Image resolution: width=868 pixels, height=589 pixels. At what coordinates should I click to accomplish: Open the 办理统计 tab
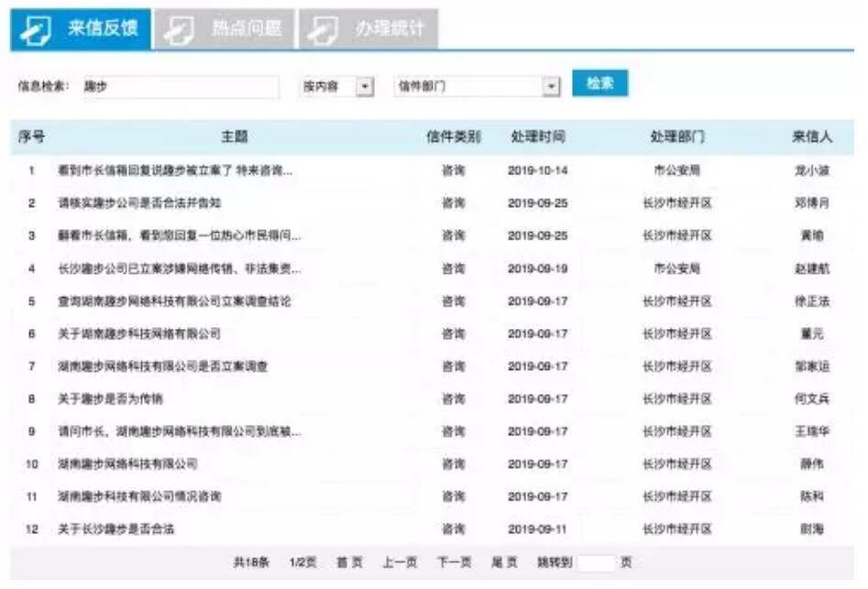(x=390, y=28)
